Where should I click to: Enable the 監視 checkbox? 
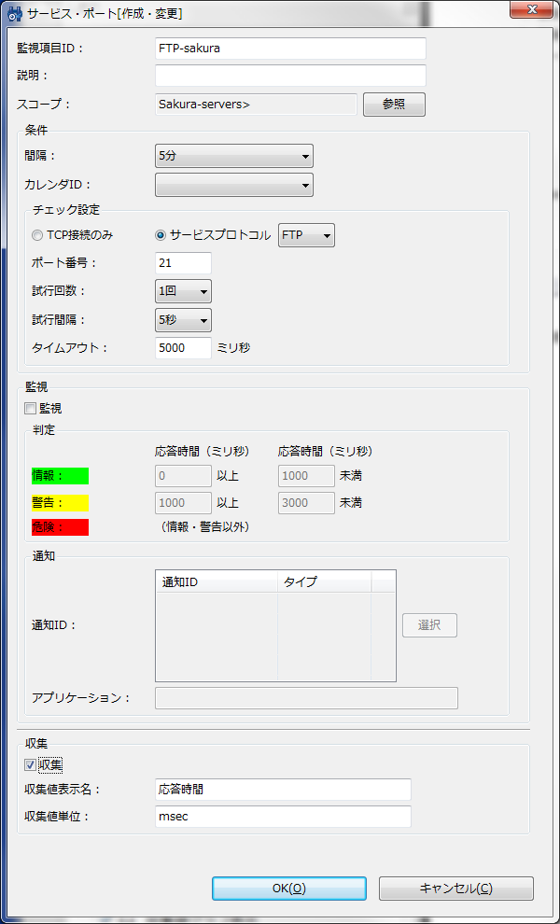click(x=31, y=408)
